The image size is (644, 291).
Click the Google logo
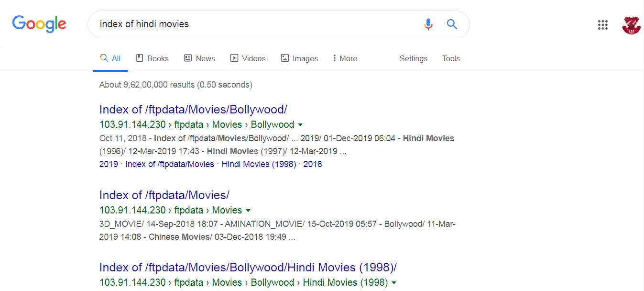39,24
